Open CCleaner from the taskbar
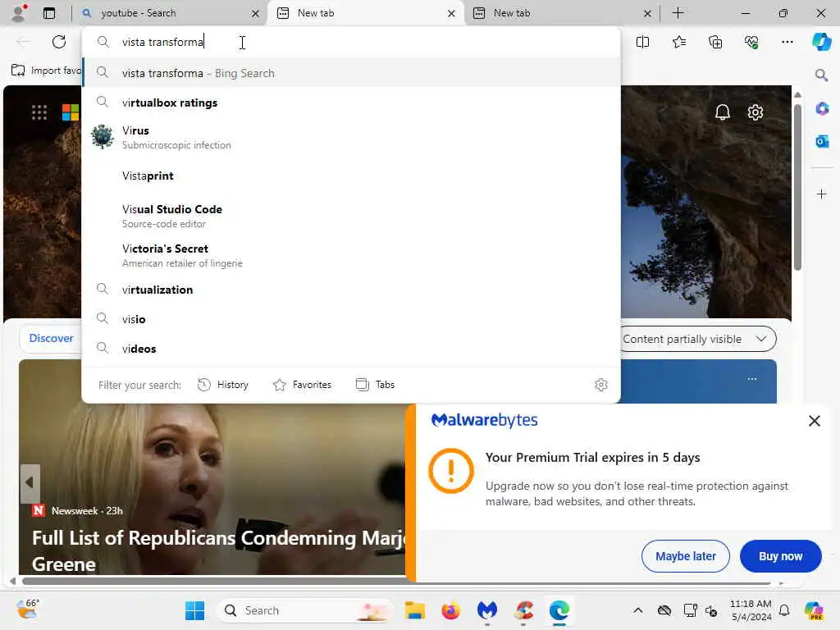Image resolution: width=840 pixels, height=630 pixels. click(523, 610)
